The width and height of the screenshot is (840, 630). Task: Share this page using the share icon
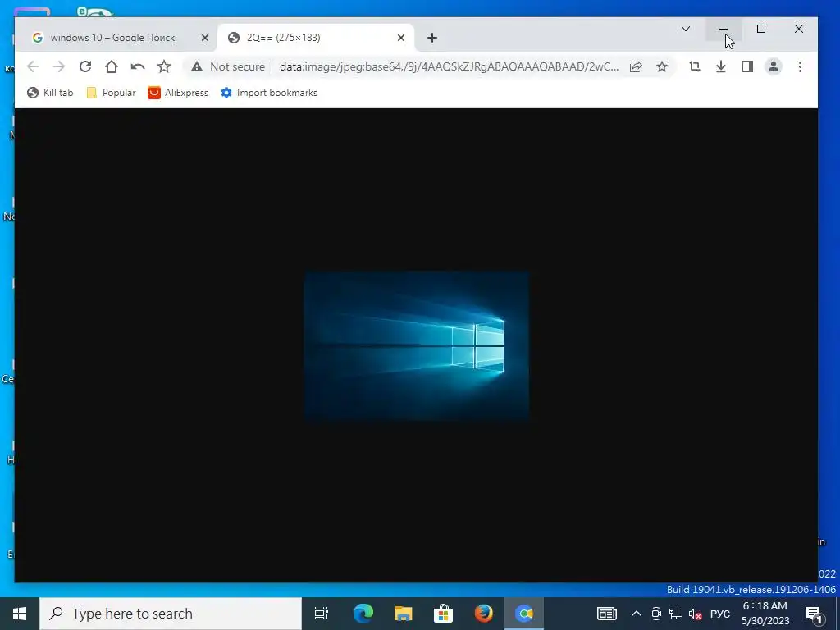pyautogui.click(x=636, y=66)
